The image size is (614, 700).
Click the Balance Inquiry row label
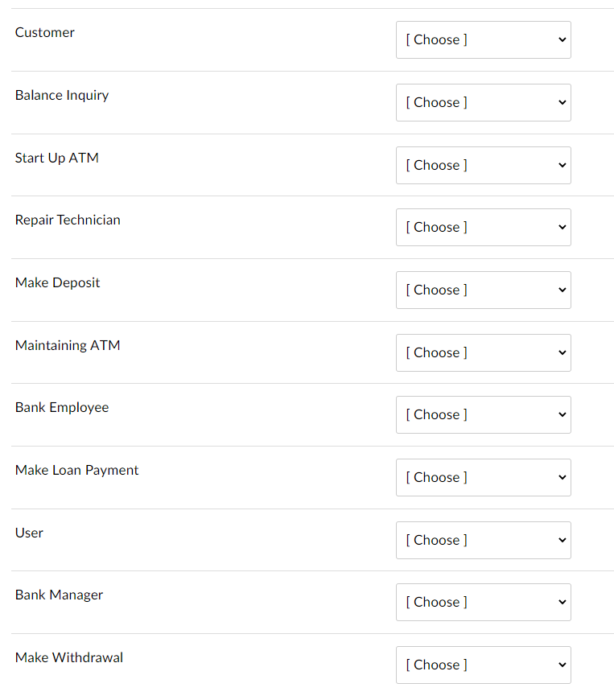[62, 96]
